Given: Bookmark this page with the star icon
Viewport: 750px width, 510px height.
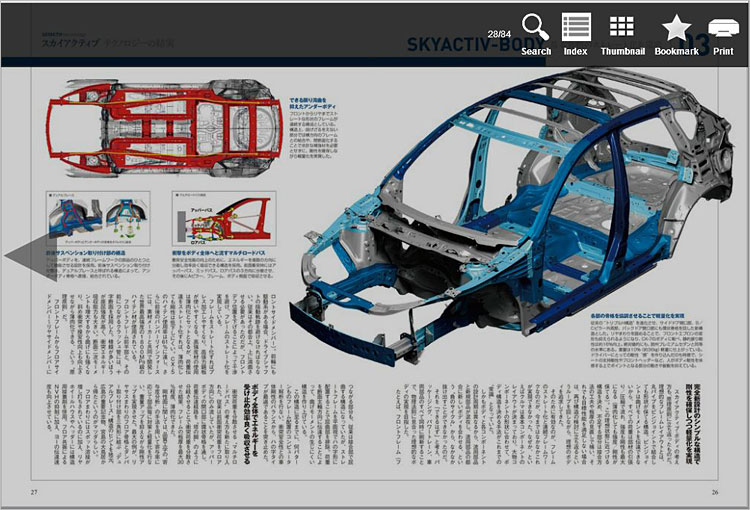Looking at the screenshot, I should pyautogui.click(x=676, y=35).
